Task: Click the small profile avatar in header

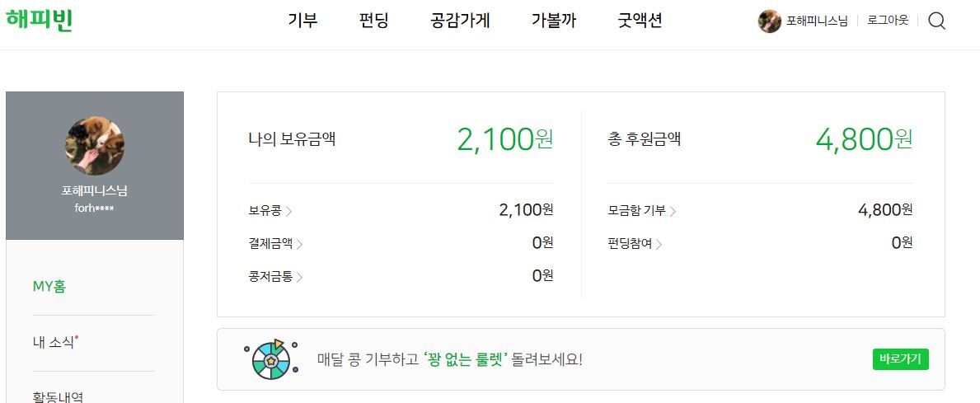Action: click(x=769, y=21)
